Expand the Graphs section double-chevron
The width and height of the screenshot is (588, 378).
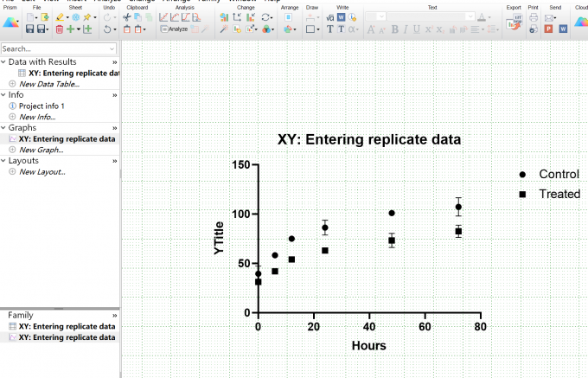click(x=114, y=128)
